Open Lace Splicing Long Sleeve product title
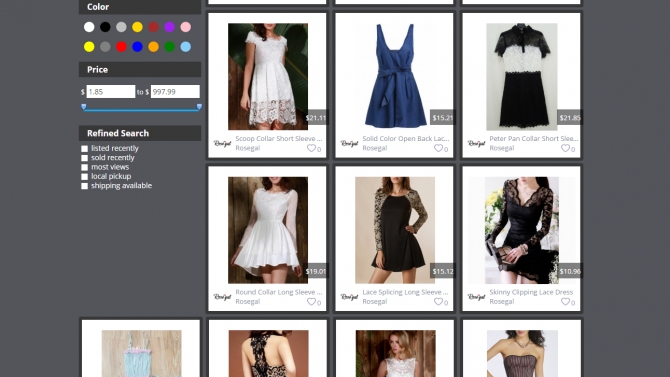Image resolution: width=670 pixels, height=377 pixels. coord(405,292)
